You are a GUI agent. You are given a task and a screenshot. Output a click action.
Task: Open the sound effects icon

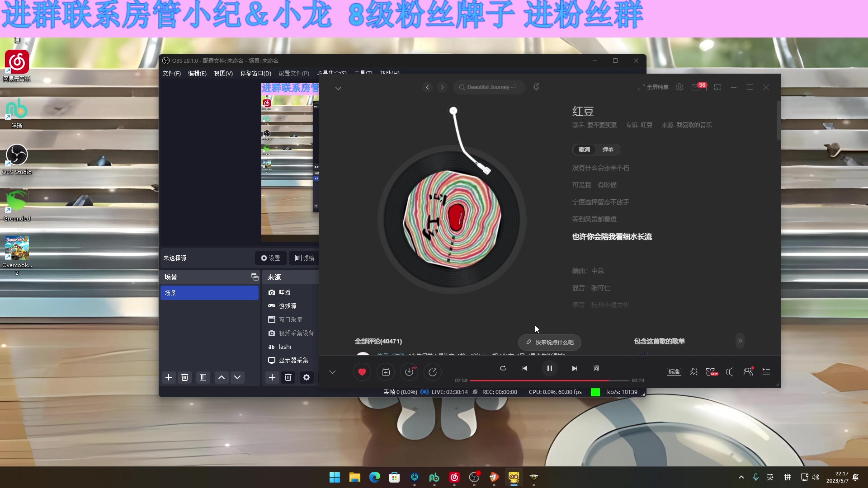693,372
